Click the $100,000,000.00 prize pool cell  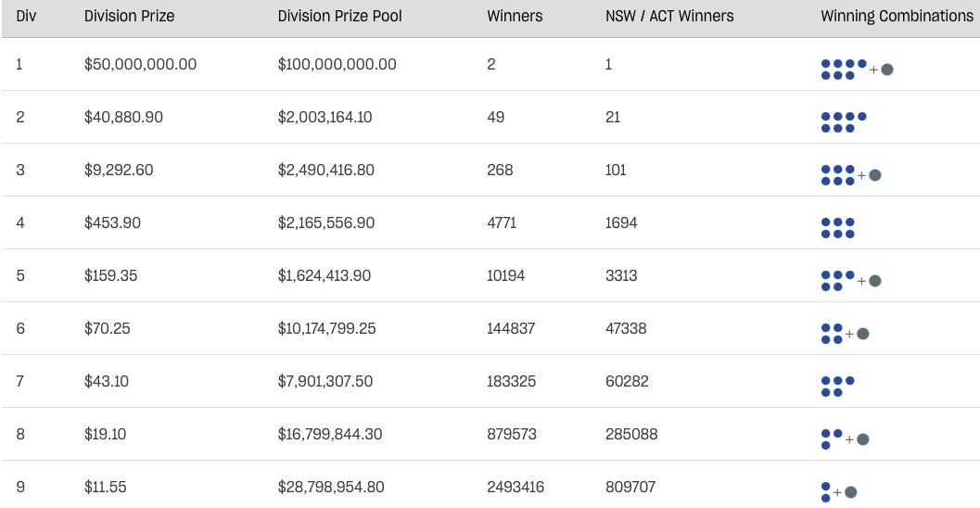[337, 64]
